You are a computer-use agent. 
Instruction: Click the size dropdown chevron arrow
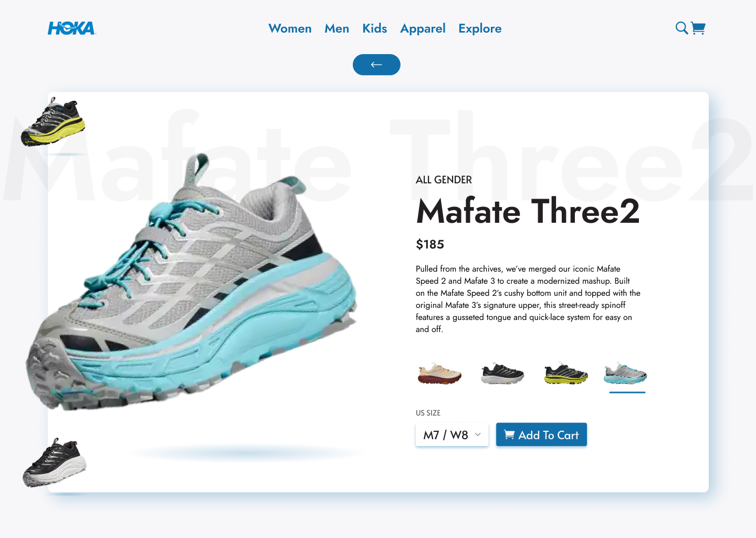[x=478, y=434]
